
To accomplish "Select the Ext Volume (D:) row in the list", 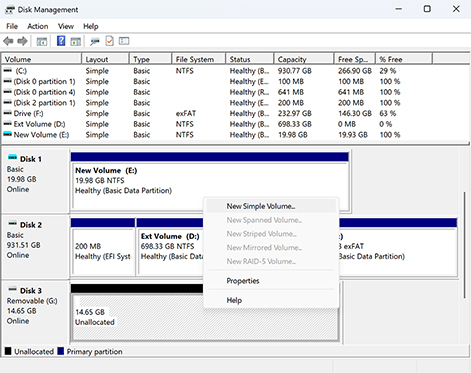I will click(x=235, y=124).
